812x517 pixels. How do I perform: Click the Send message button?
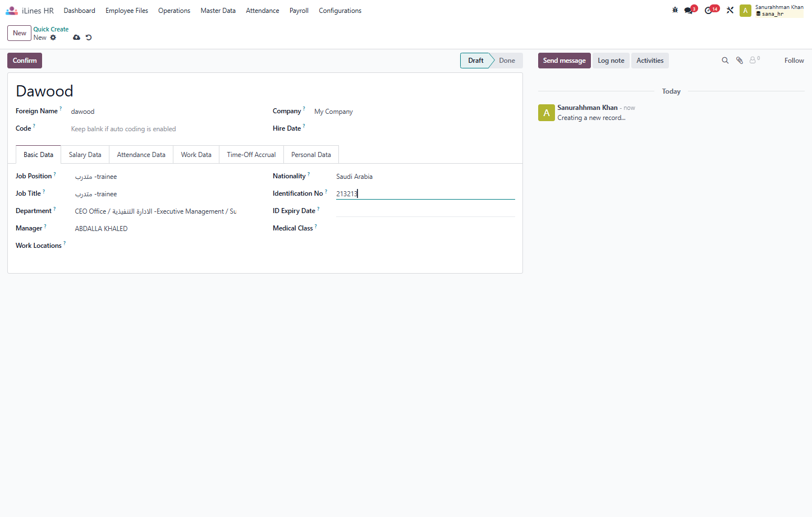coord(564,61)
